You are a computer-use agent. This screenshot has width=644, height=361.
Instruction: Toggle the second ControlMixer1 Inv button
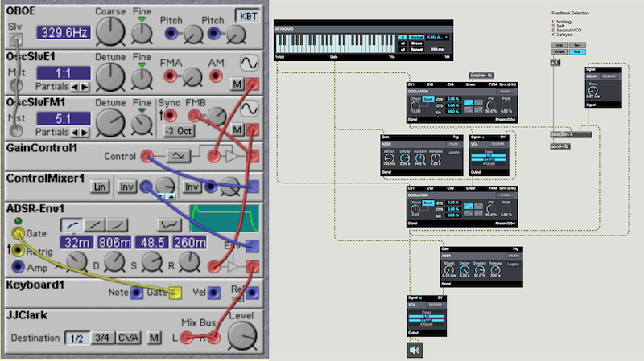tap(192, 187)
